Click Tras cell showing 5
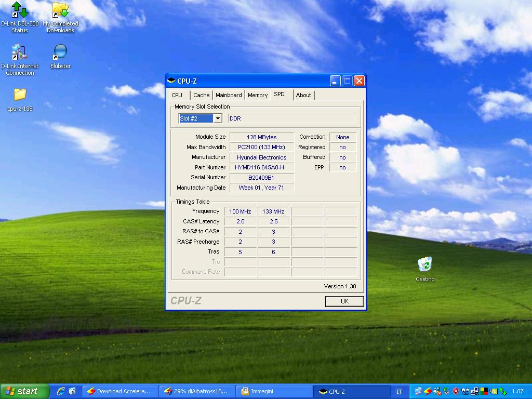The width and height of the screenshot is (532, 399). click(240, 252)
